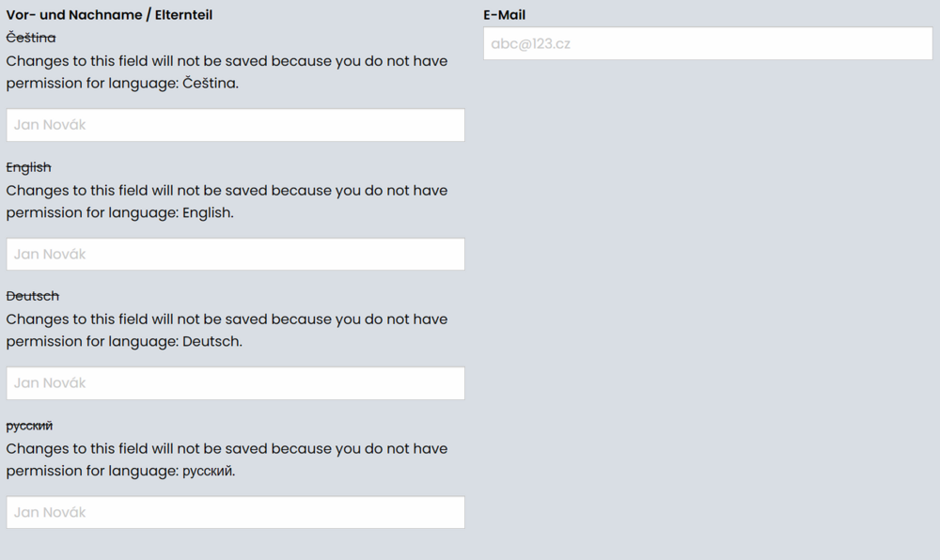Click the 'permission for language: English.' line
This screenshot has height=560, width=940.
click(x=119, y=213)
